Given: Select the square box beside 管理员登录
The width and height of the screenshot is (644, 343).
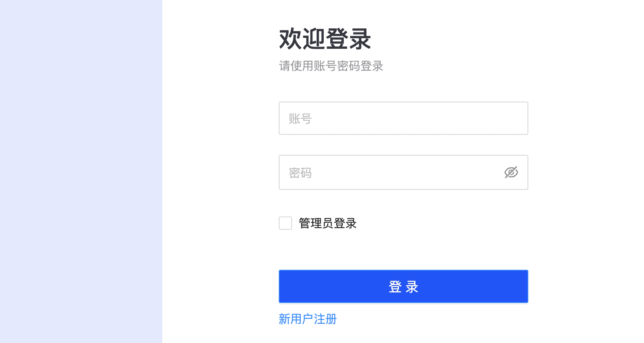Looking at the screenshot, I should click(285, 223).
